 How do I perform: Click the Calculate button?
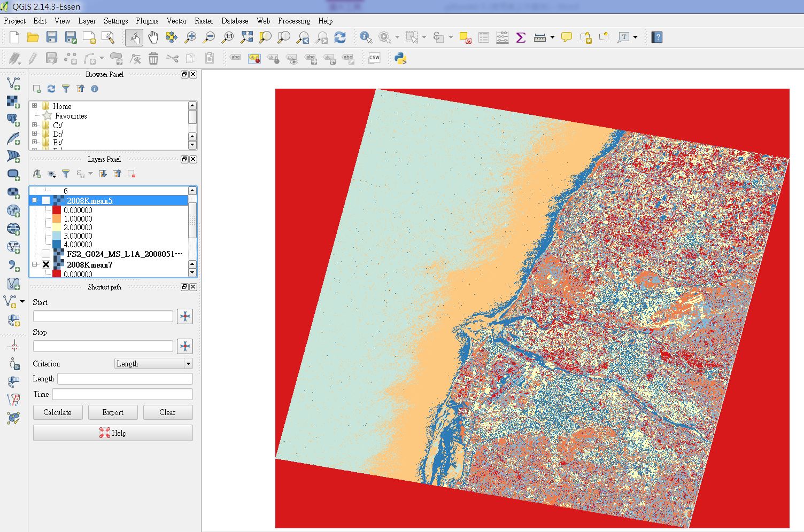pyautogui.click(x=58, y=412)
